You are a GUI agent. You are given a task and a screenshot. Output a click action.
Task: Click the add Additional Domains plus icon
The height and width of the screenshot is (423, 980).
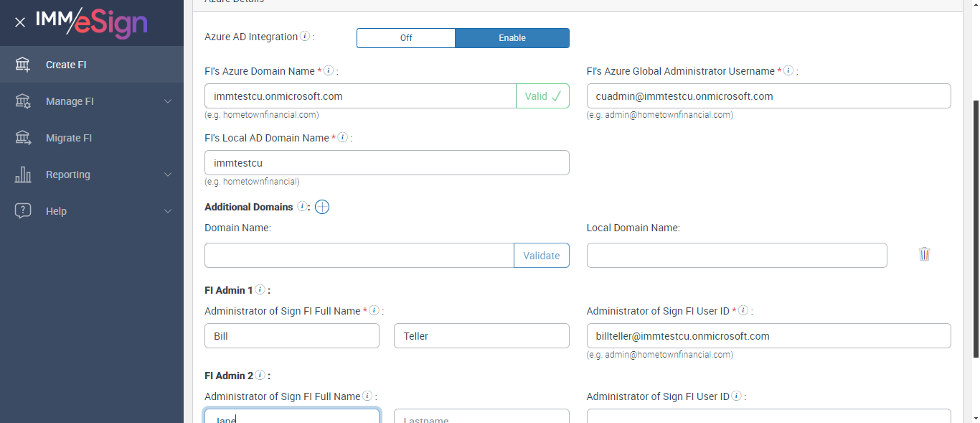click(x=322, y=207)
